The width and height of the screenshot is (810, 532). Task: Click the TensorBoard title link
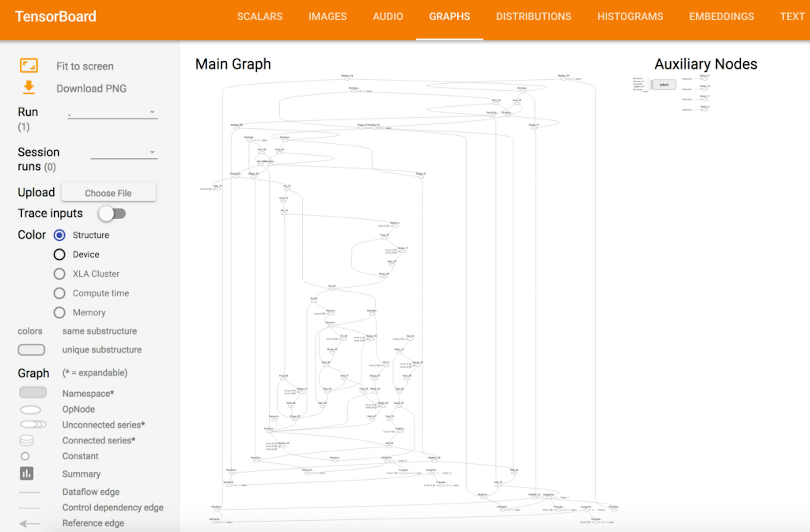coord(55,16)
